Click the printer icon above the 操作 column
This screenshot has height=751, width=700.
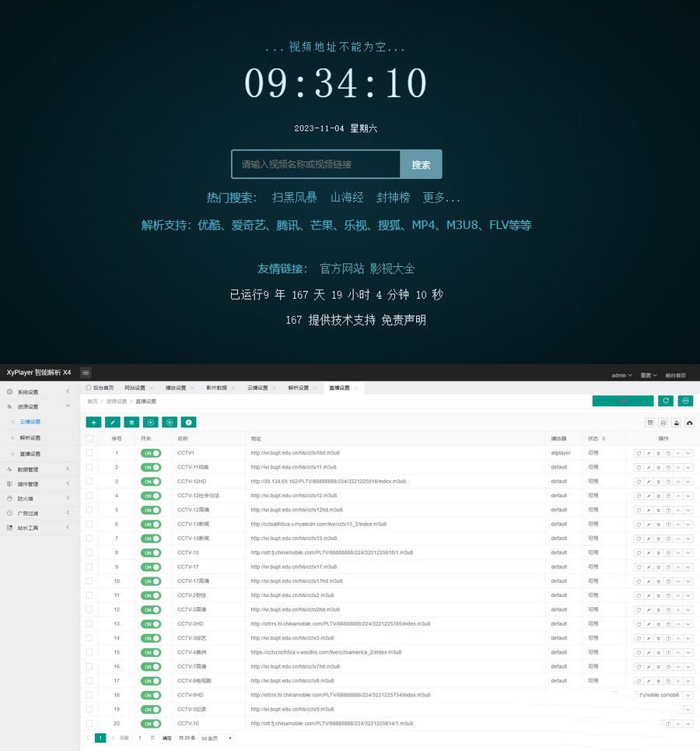(675, 423)
